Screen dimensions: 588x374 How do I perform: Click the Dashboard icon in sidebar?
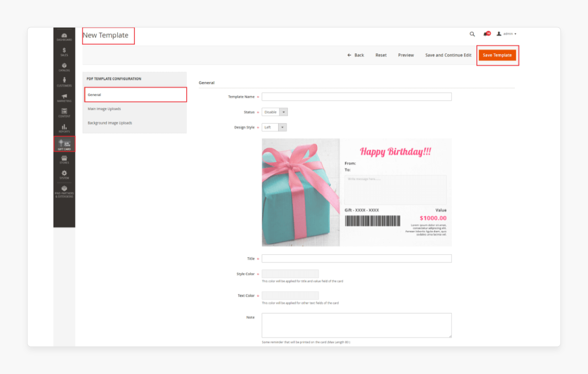(64, 37)
